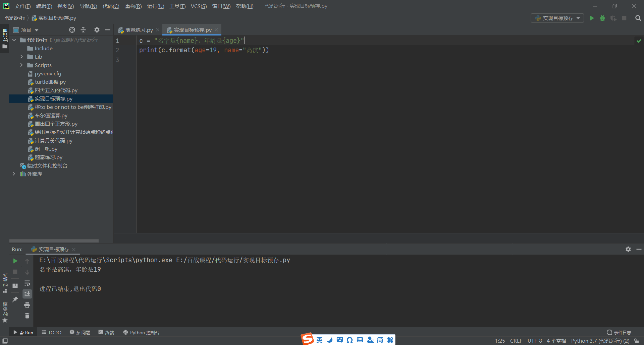Hide the project panel with minus icon
644x345 pixels.
click(108, 30)
